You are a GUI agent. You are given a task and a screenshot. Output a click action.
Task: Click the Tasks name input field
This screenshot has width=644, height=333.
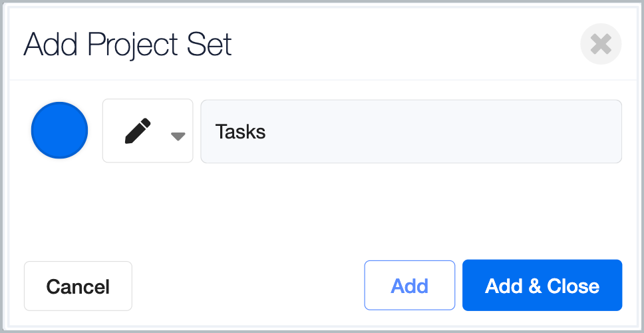pyautogui.click(x=411, y=131)
